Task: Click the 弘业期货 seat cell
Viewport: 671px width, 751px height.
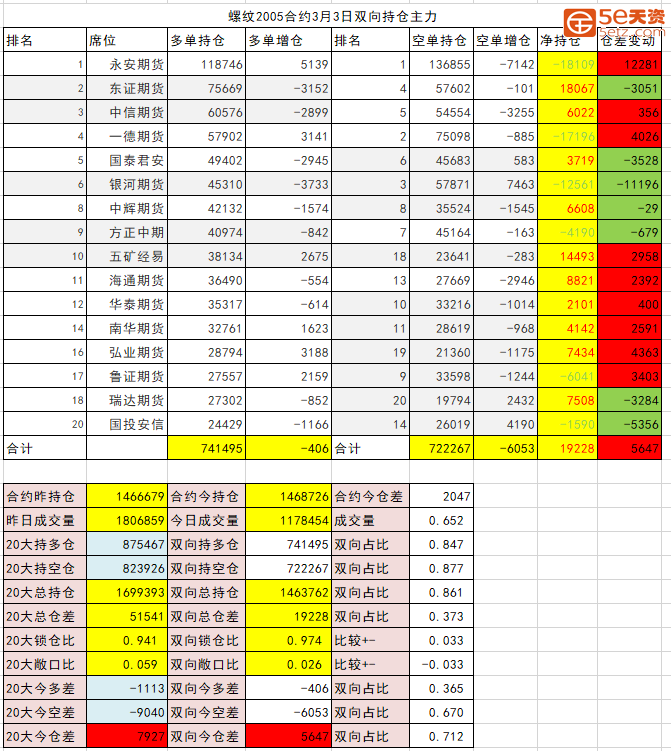Action: coord(127,352)
